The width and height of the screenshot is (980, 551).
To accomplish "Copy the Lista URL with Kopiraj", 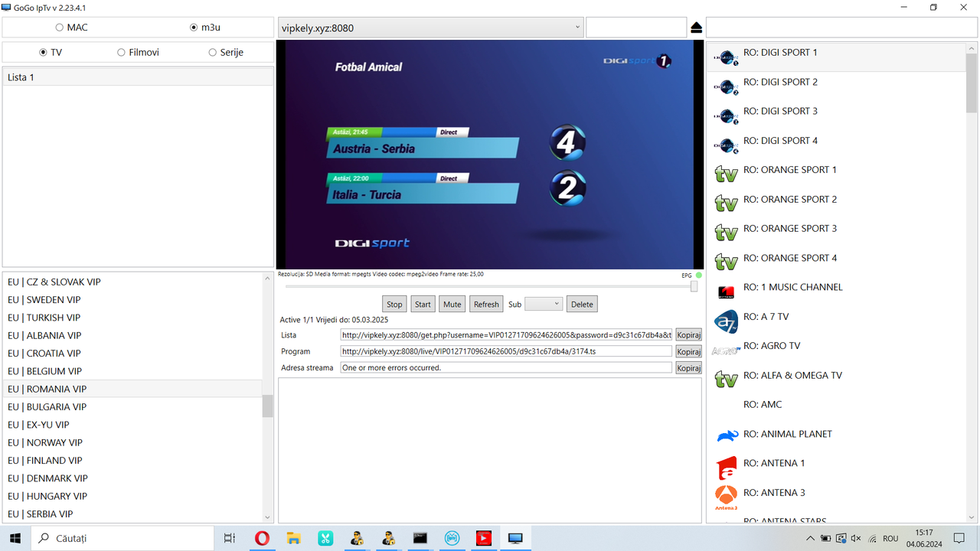I will click(x=688, y=334).
